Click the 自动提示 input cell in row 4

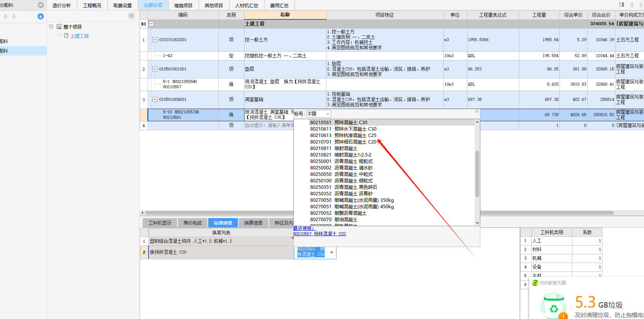point(269,125)
